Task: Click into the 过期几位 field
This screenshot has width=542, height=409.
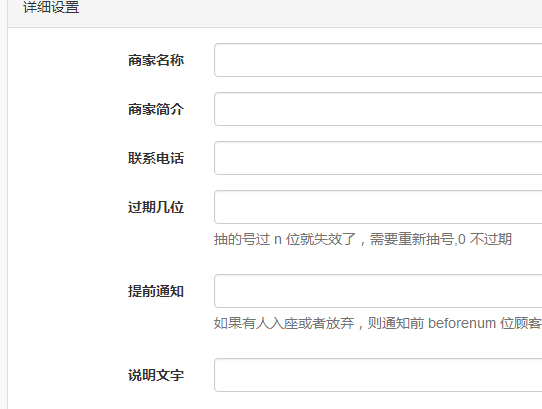Action: (378, 207)
